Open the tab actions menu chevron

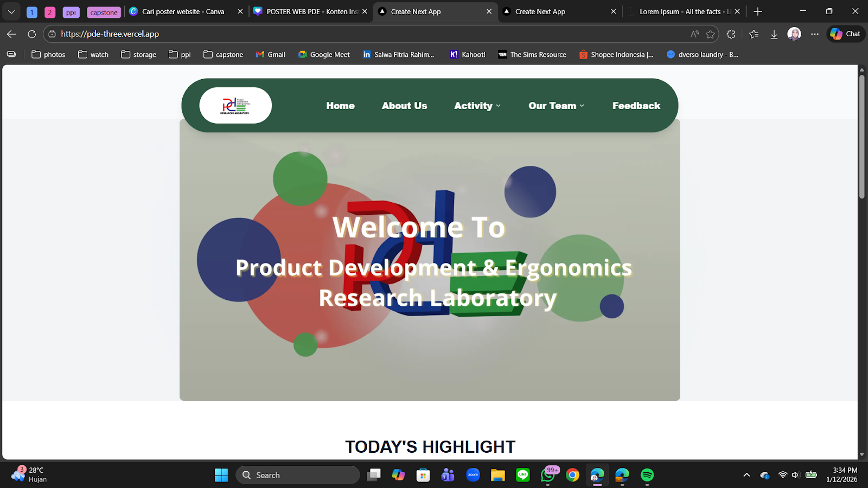[11, 11]
